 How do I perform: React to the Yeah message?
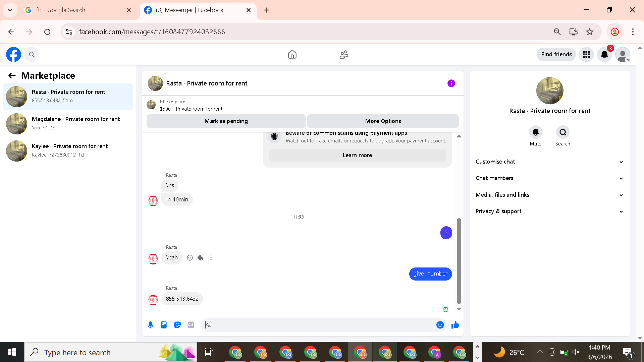point(190,258)
